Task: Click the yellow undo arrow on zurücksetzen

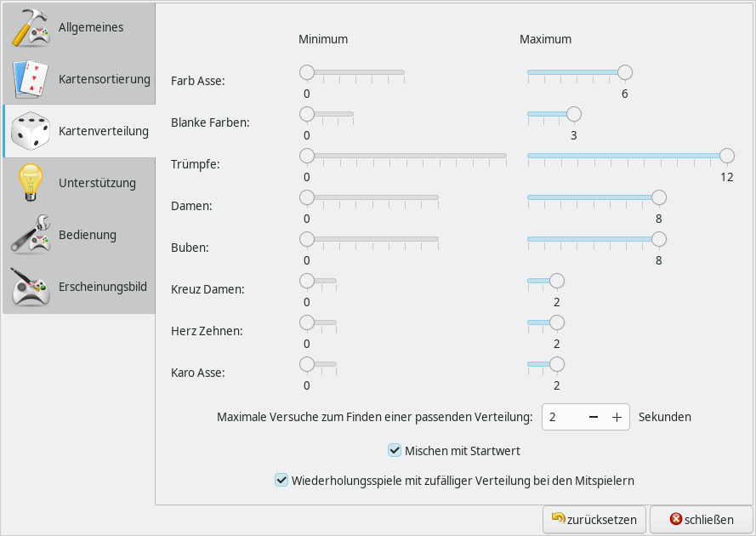Action: coord(558,518)
